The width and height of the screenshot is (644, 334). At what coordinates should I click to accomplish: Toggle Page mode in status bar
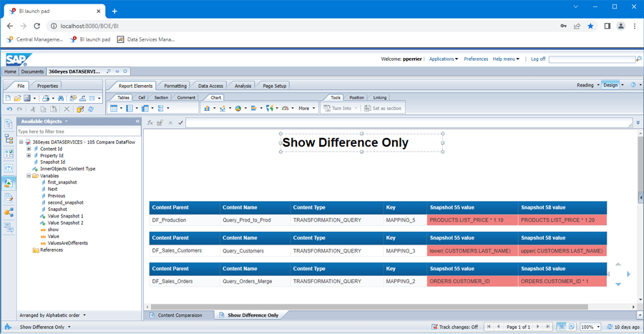(571, 327)
